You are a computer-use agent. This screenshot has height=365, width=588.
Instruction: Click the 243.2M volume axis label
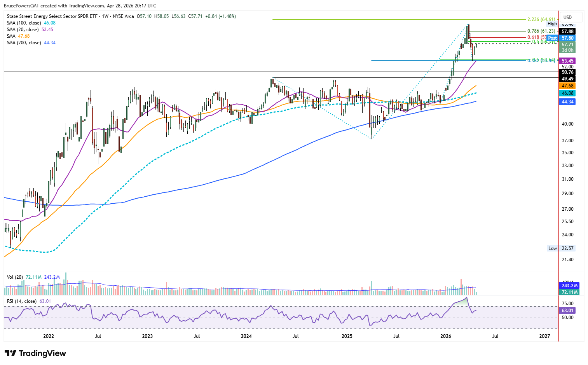pyautogui.click(x=569, y=286)
